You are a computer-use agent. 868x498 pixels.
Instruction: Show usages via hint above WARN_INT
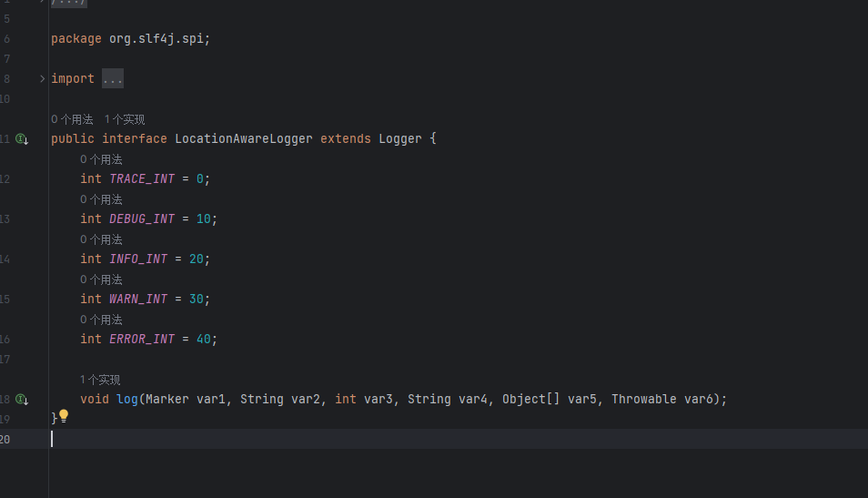coord(101,279)
